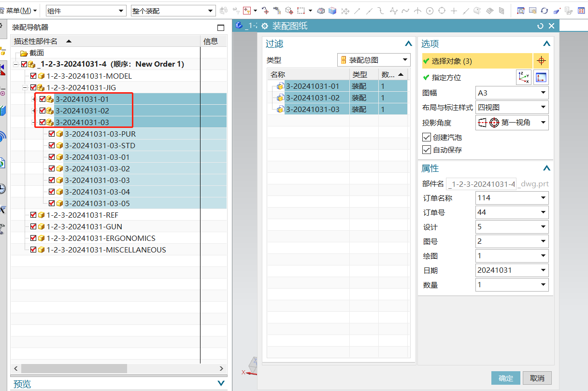Toggle checkbox for 1-2-3-20241031-ERGONOMICS
The image size is (588, 391).
tap(33, 238)
